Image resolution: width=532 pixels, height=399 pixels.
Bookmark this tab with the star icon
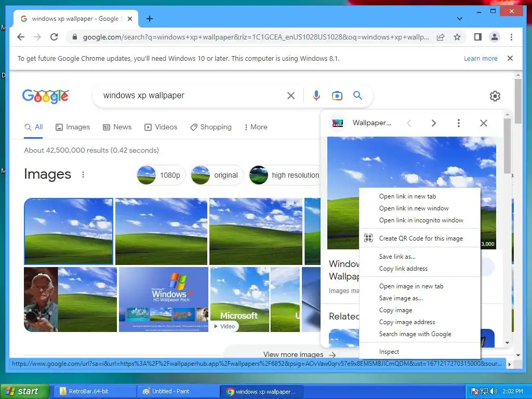457,37
